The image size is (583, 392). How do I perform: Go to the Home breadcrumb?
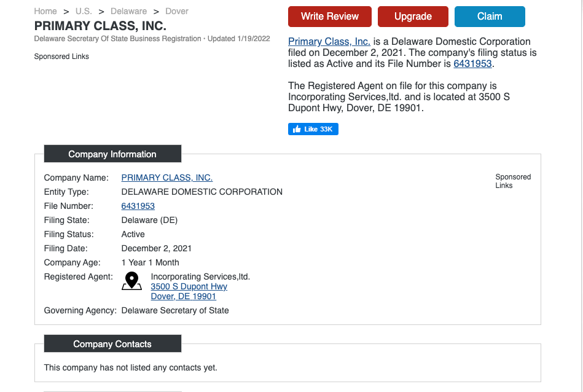[x=45, y=11]
